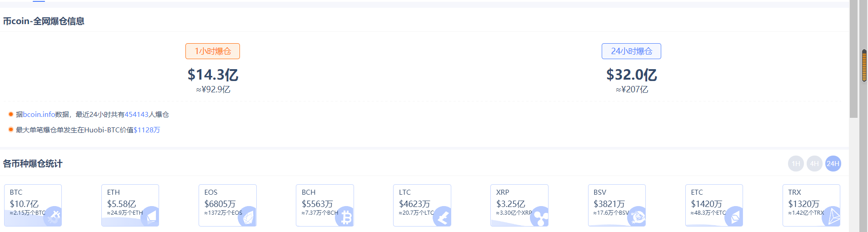Select the 24H timeframe toggle
The height and width of the screenshot is (232, 868).
[833, 164]
